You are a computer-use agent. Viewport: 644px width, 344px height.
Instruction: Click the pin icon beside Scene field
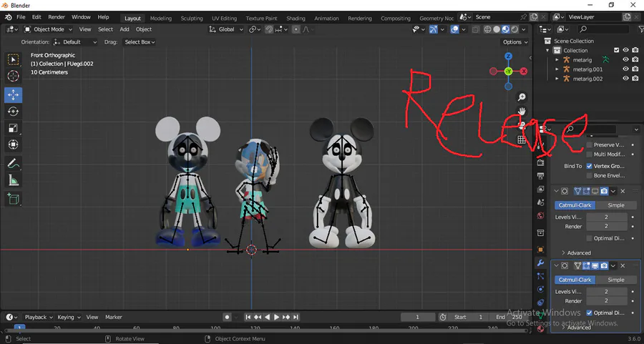coord(523,17)
